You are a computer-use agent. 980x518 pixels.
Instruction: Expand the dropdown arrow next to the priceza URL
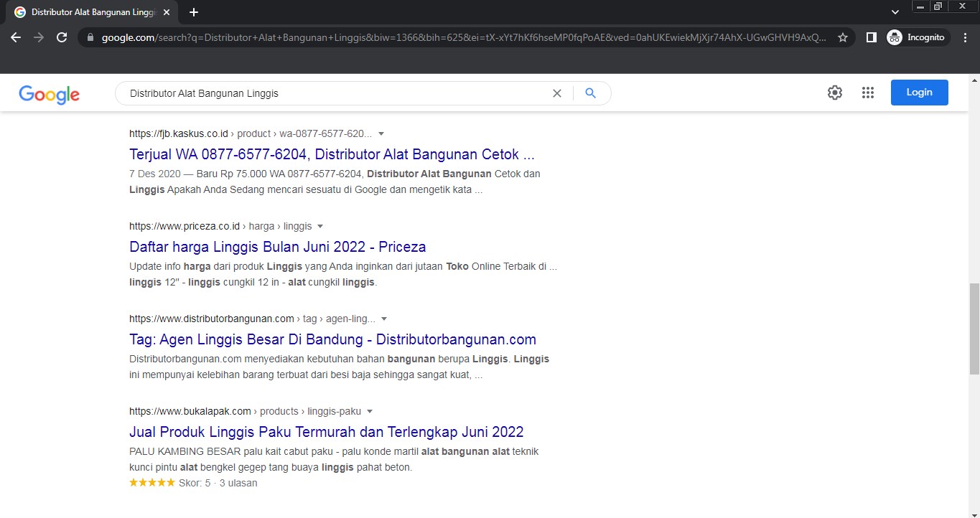coord(320,227)
